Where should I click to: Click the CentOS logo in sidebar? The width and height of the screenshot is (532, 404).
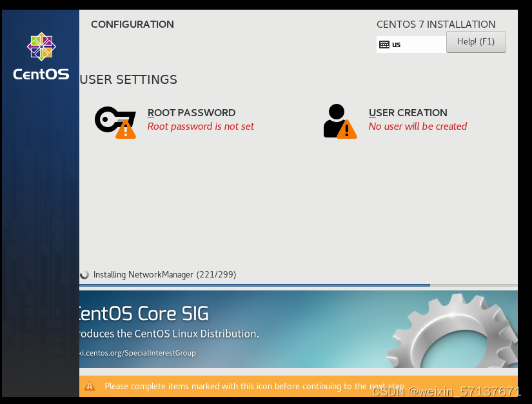click(x=41, y=56)
